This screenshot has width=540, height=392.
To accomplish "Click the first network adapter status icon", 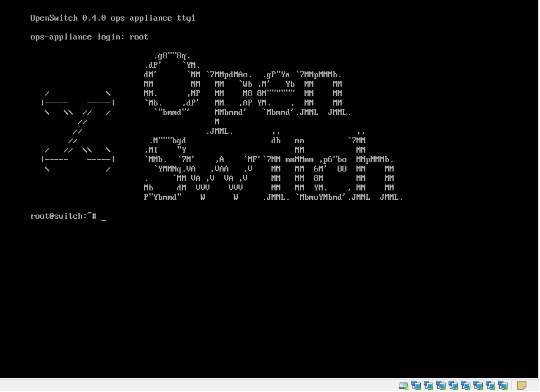I will click(416, 386).
